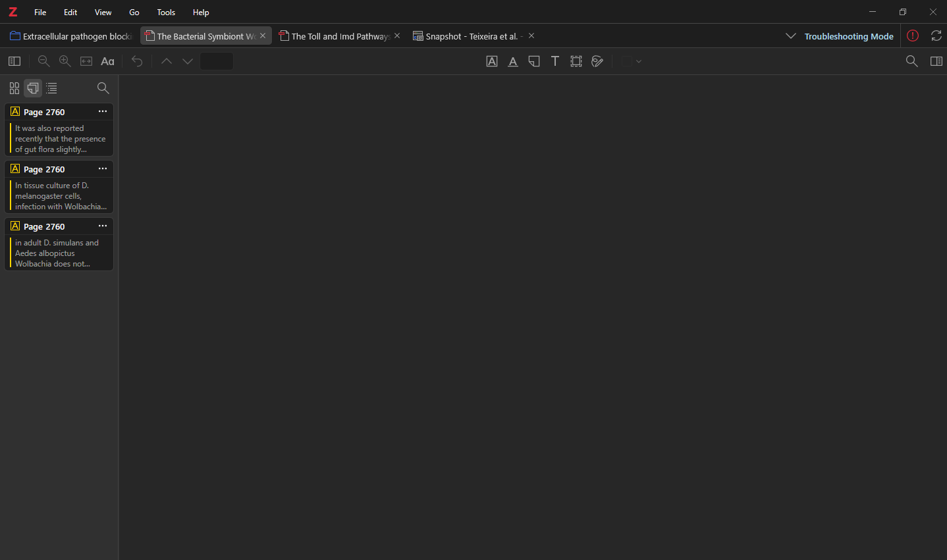The height and width of the screenshot is (560, 947).
Task: Click the Zotero Z logo
Action: coord(13,12)
